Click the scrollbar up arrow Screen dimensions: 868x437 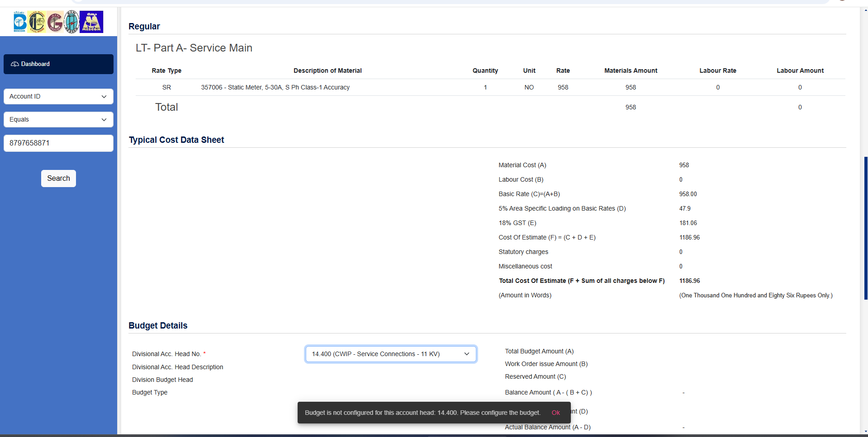[x=865, y=10]
